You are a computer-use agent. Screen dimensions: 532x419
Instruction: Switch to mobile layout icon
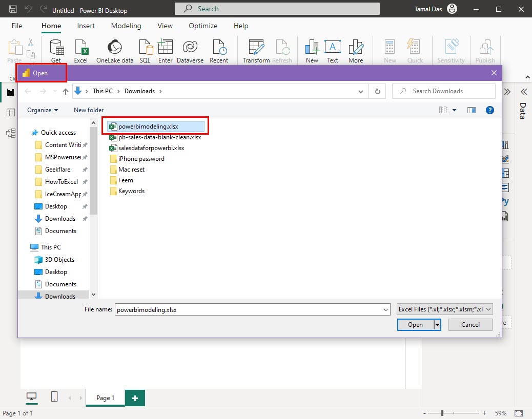coord(54,396)
